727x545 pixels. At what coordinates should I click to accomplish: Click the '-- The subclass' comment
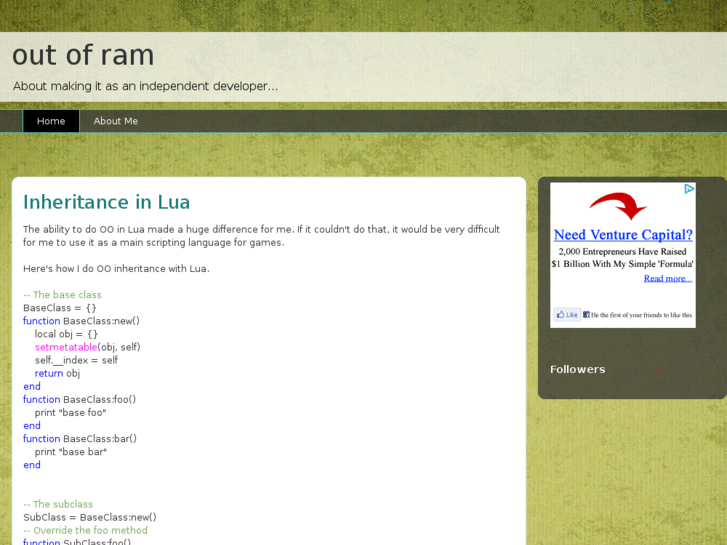(x=58, y=504)
